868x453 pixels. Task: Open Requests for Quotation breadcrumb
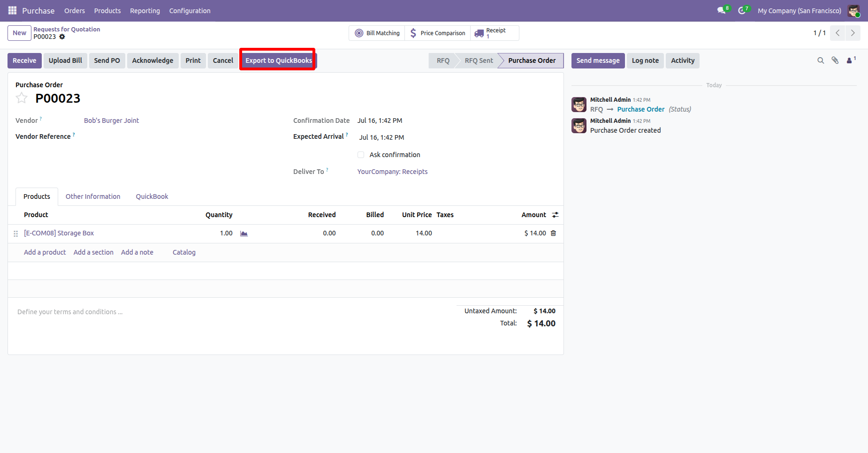click(67, 29)
